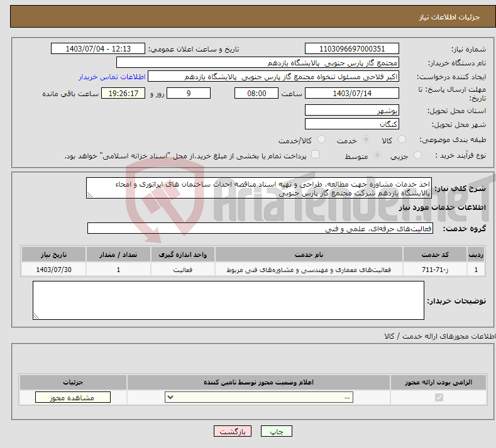
Task: Click the جزئیات column header
Action: click(73, 382)
